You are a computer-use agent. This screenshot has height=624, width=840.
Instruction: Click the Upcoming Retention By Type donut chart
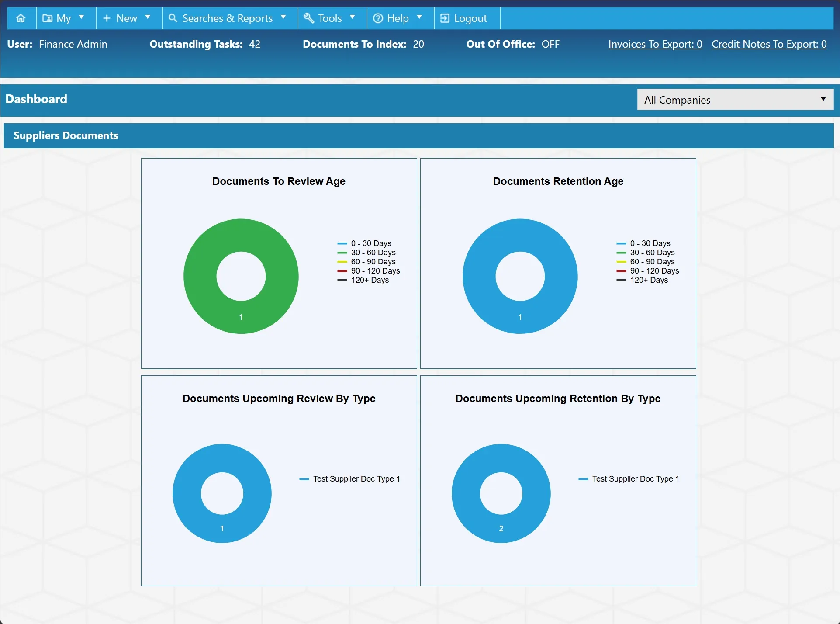[501, 493]
